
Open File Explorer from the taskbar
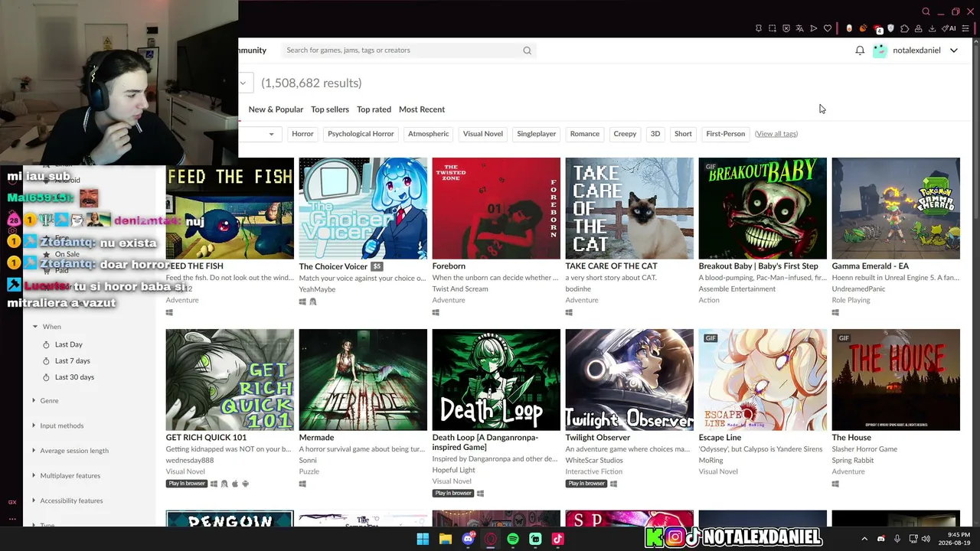click(x=445, y=539)
